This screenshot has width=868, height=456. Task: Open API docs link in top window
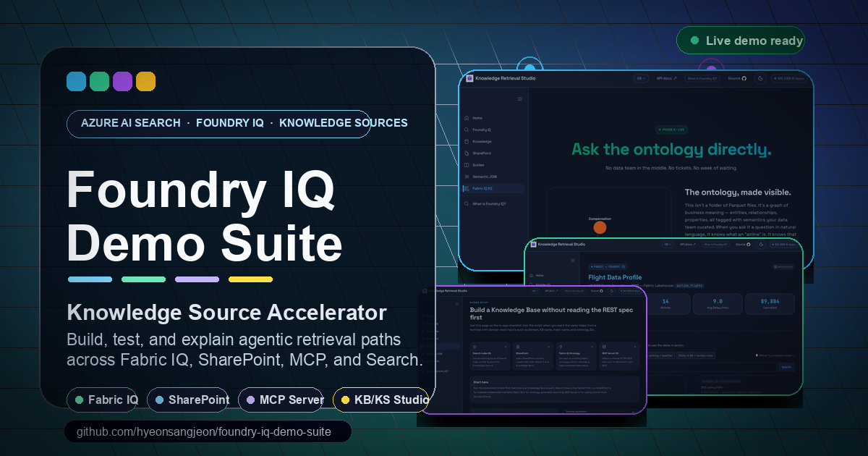click(667, 78)
